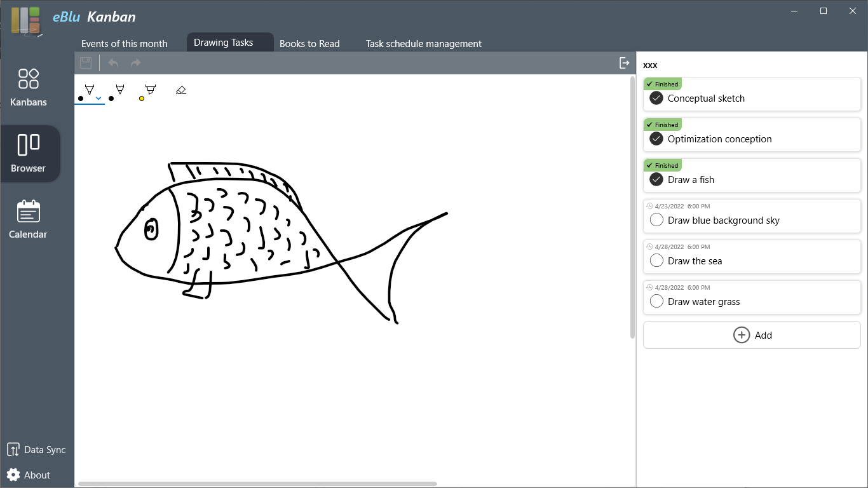Viewport: 868px width, 488px height.
Task: Click the canvas horizontal scrollbar
Action: pos(257,484)
